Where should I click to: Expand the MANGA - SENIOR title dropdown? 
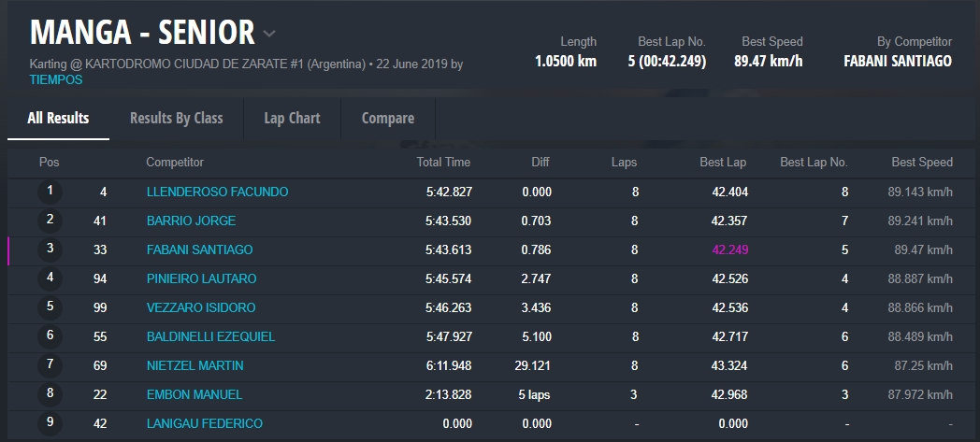click(x=269, y=34)
